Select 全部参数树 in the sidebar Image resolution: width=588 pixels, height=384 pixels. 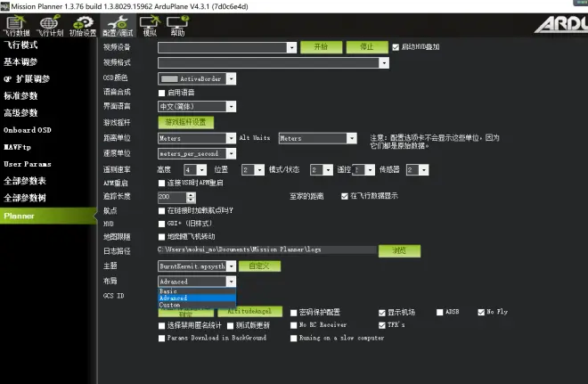coord(25,198)
